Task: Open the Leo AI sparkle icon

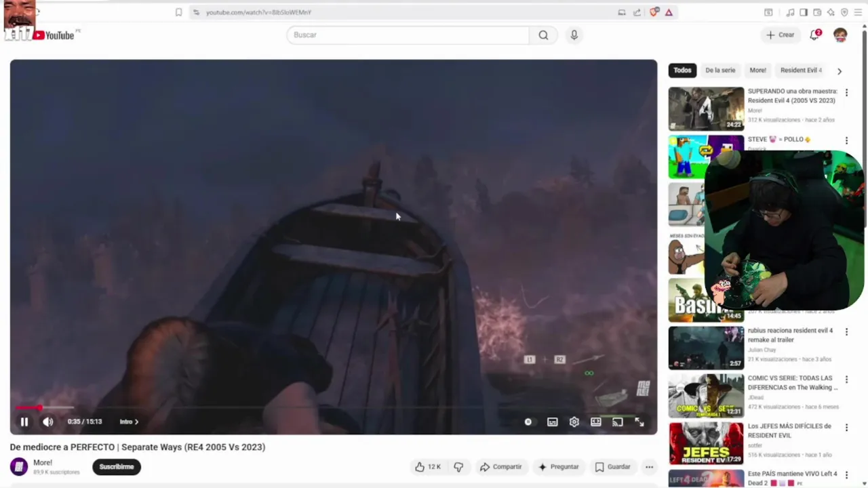Action: point(831,12)
